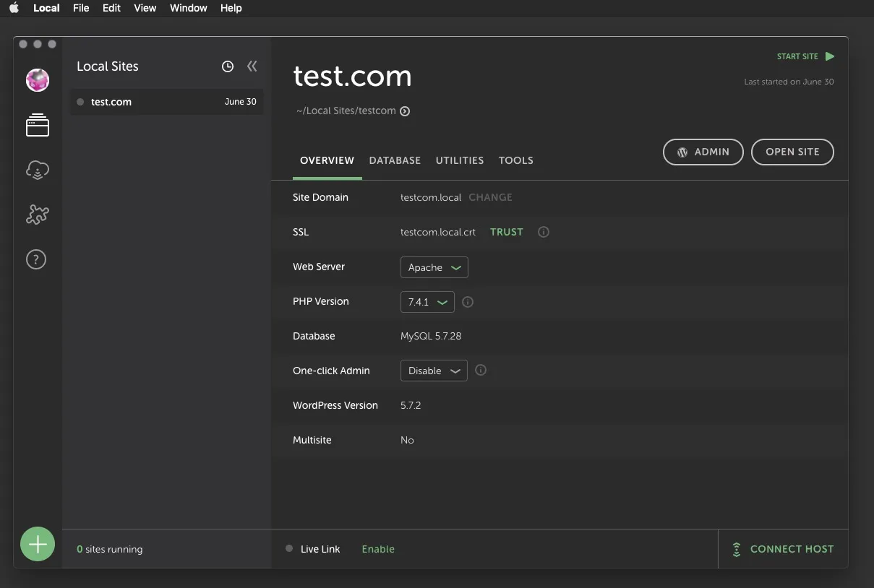Open the user avatar profile
Screen dimensions: 874x588
pos(38,80)
